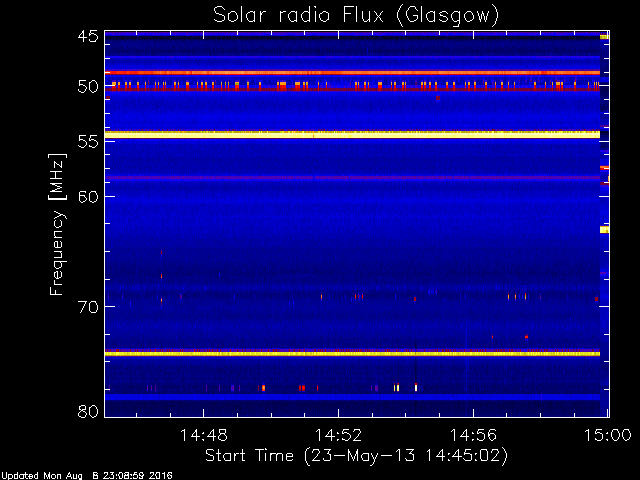Click the 70 frequency tick label
640x480 pixels.
click(x=88, y=307)
